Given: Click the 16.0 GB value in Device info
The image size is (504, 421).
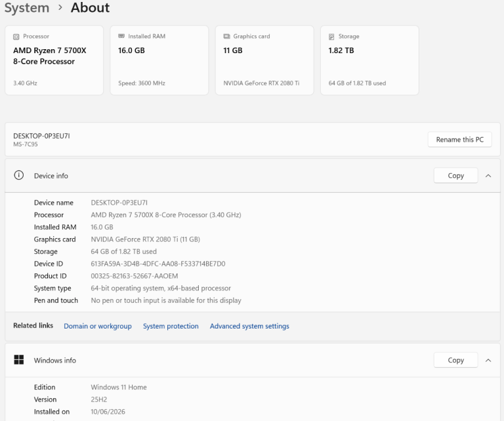Looking at the screenshot, I should [102, 227].
